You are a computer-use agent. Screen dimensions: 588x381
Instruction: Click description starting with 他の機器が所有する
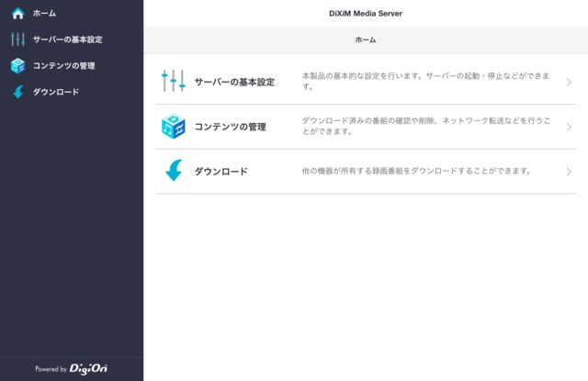(x=416, y=171)
